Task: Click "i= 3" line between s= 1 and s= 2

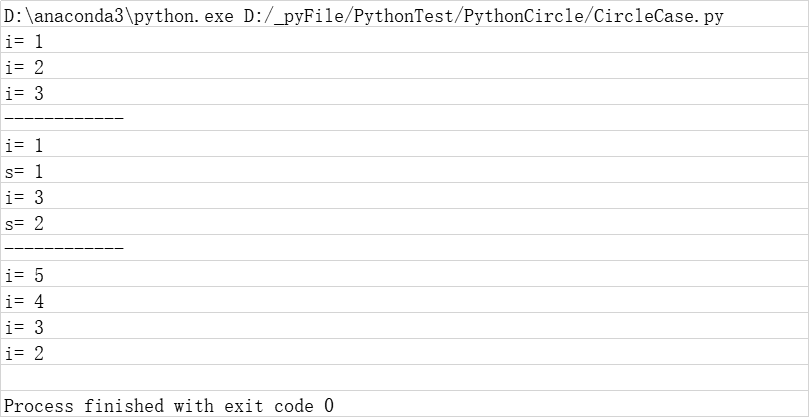Action: coord(24,198)
